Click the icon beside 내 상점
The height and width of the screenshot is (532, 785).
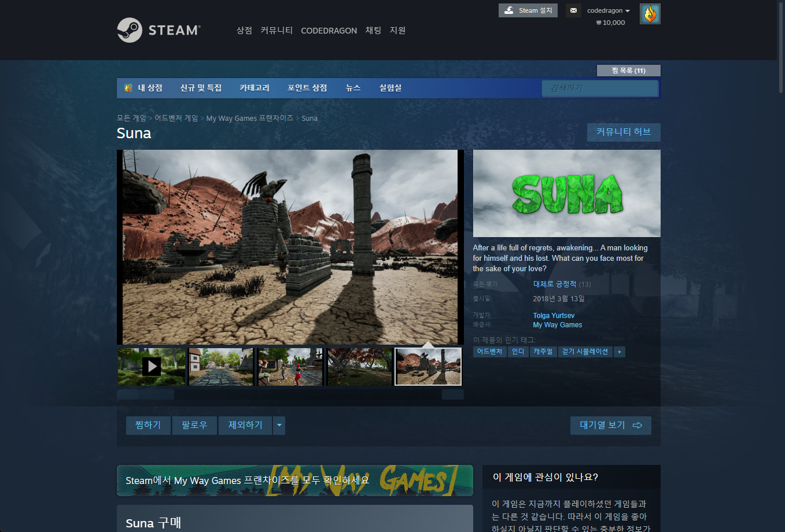coord(128,88)
